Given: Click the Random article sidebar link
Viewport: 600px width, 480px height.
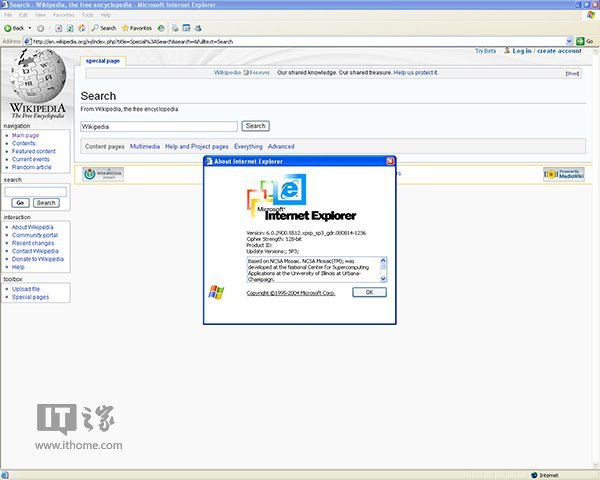Looking at the screenshot, I should pyautogui.click(x=34, y=167).
